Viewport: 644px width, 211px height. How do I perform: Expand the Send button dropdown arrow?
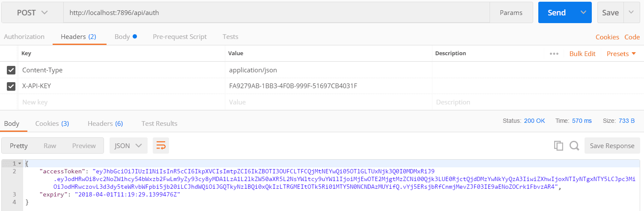point(583,13)
